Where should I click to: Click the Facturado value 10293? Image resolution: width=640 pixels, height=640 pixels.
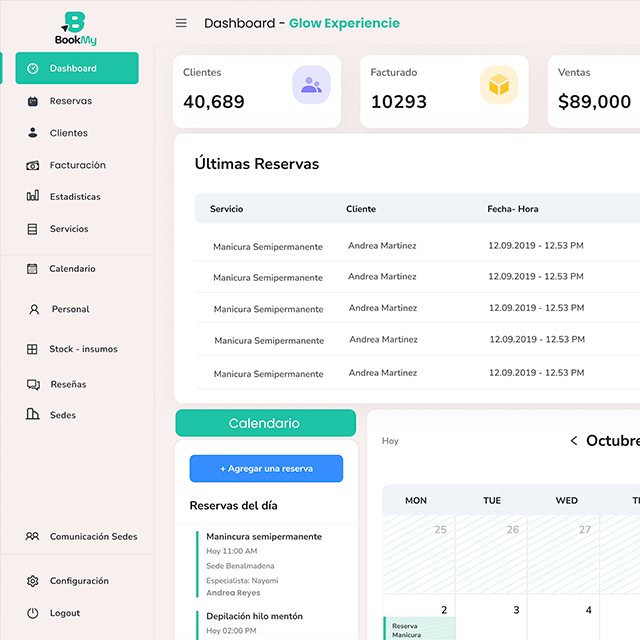coord(399,102)
